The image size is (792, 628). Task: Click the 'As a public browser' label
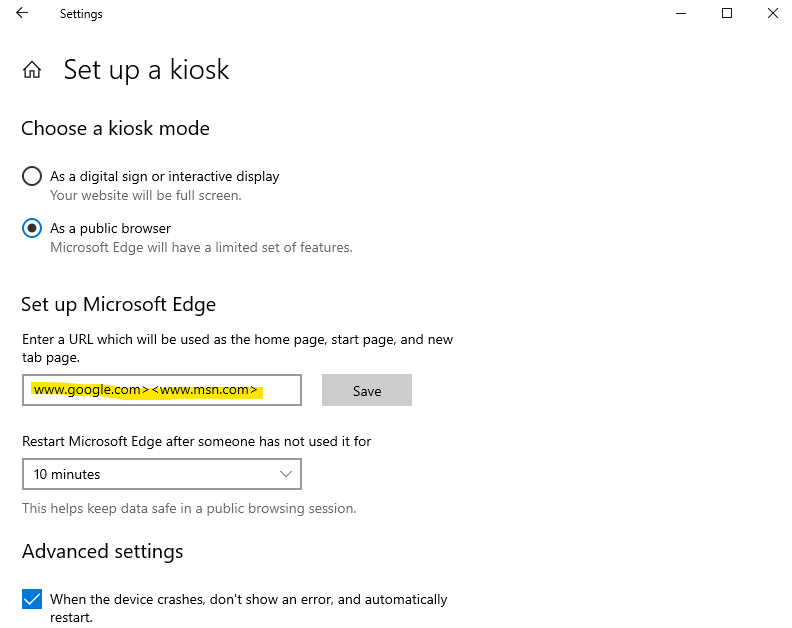coord(110,228)
